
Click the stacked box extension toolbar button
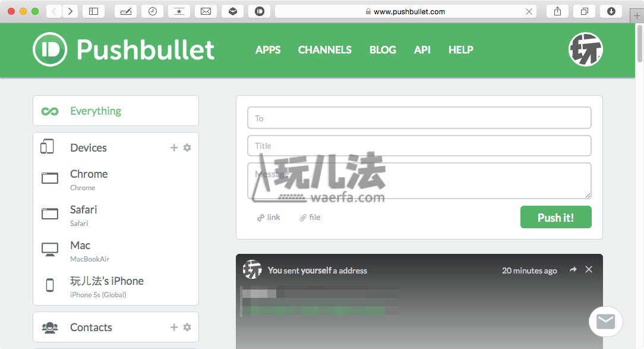point(233,11)
